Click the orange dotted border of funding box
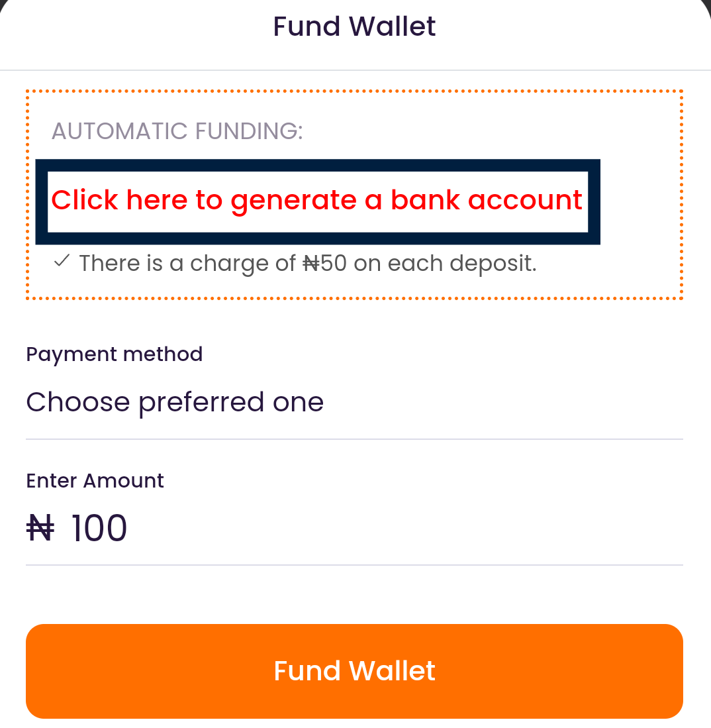The image size is (711, 728). 354,91
